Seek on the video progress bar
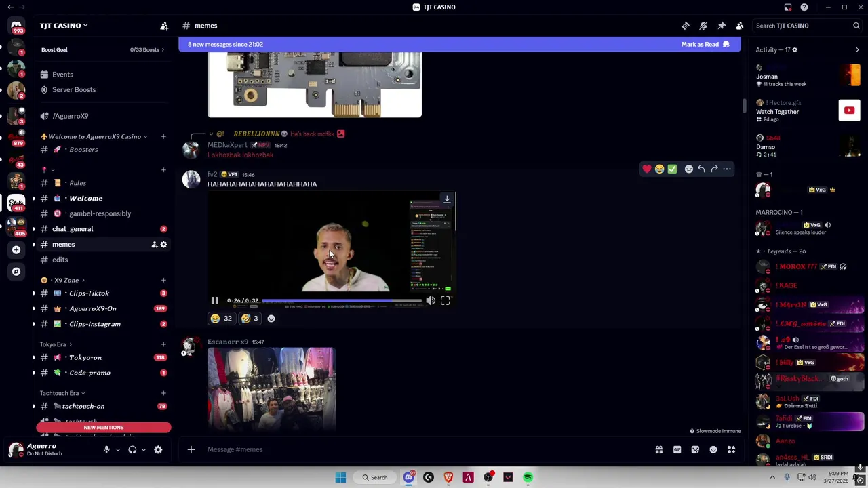Screen dimensions: 868x488 (342, 300)
